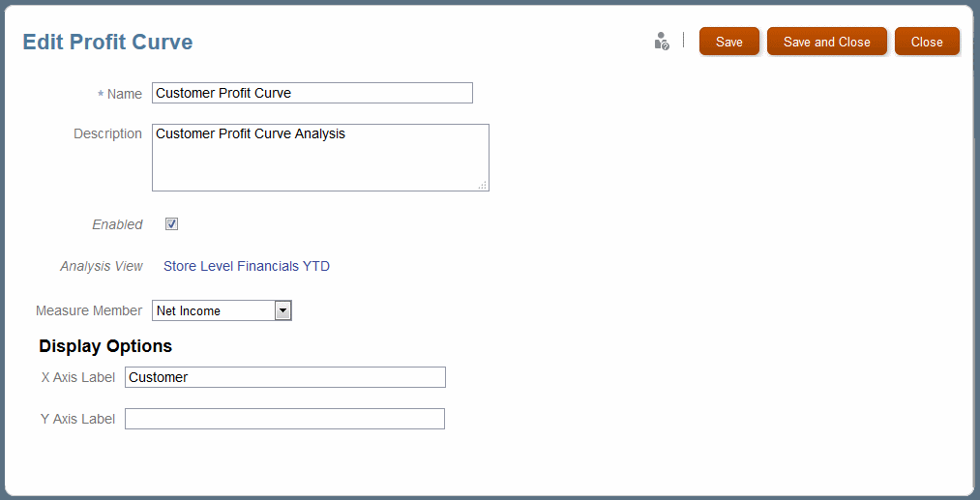The width and height of the screenshot is (980, 500).
Task: Click the Save and Close button
Action: 827,42
